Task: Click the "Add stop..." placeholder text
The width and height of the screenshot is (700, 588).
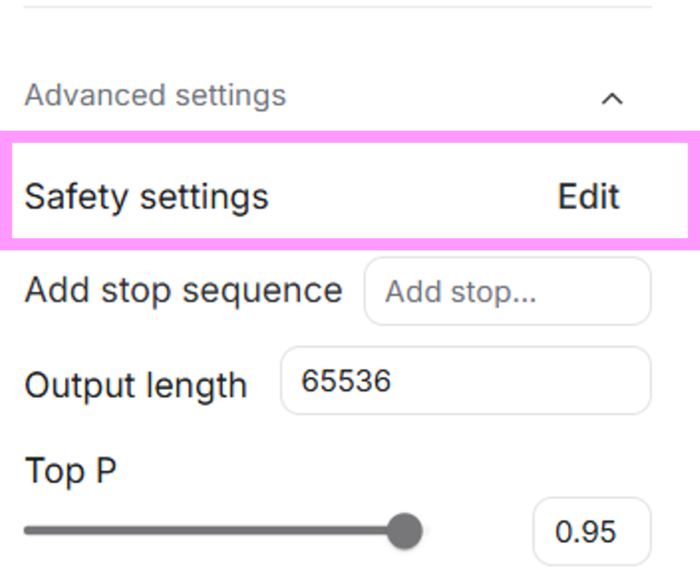Action: click(x=461, y=293)
